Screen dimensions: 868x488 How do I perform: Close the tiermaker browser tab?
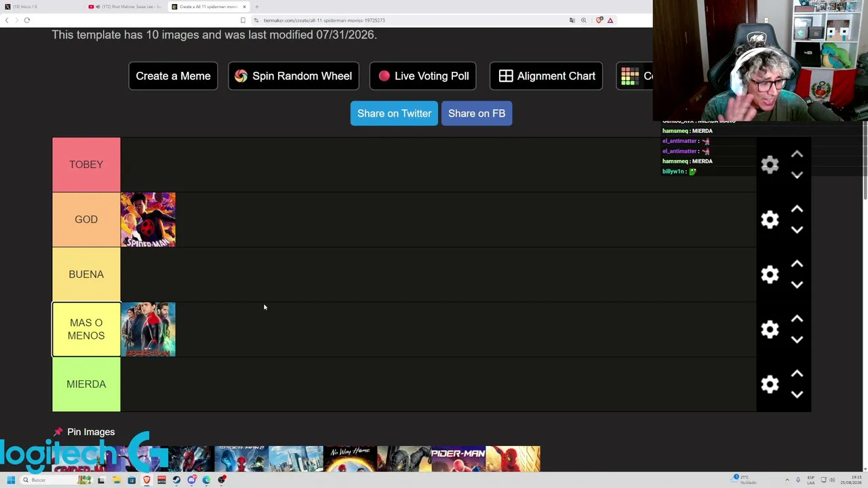pos(244,7)
